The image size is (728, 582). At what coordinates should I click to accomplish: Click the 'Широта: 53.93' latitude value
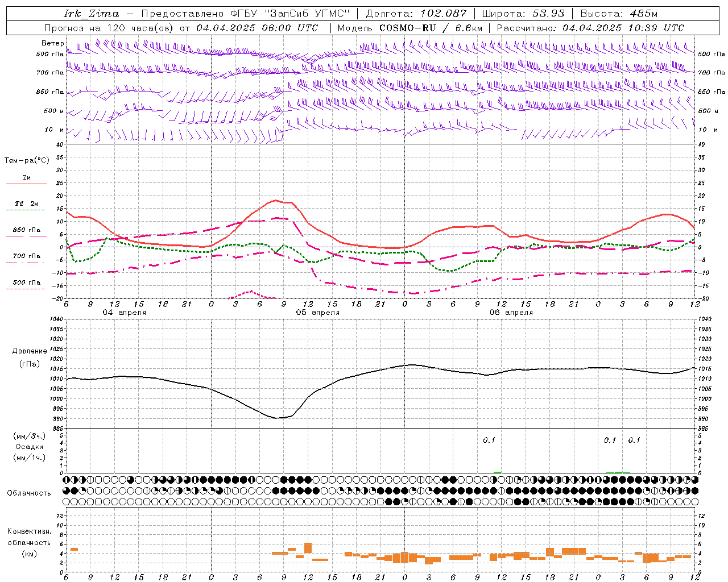coord(523,14)
